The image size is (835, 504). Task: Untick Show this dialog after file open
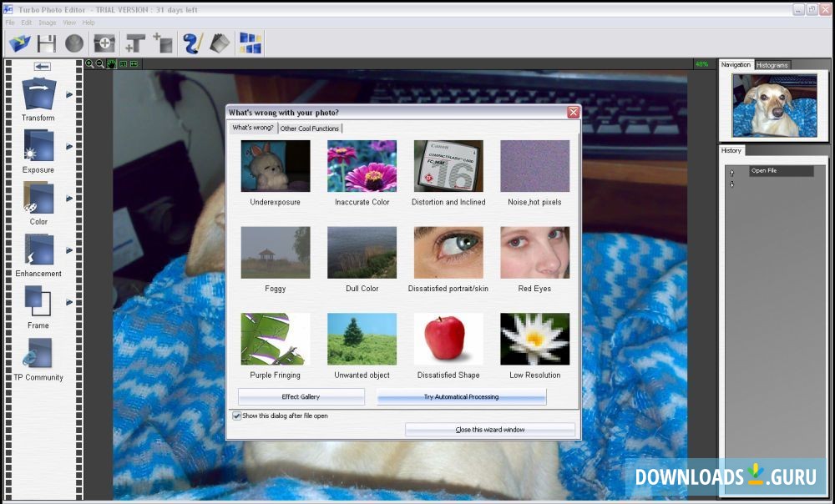tap(237, 416)
